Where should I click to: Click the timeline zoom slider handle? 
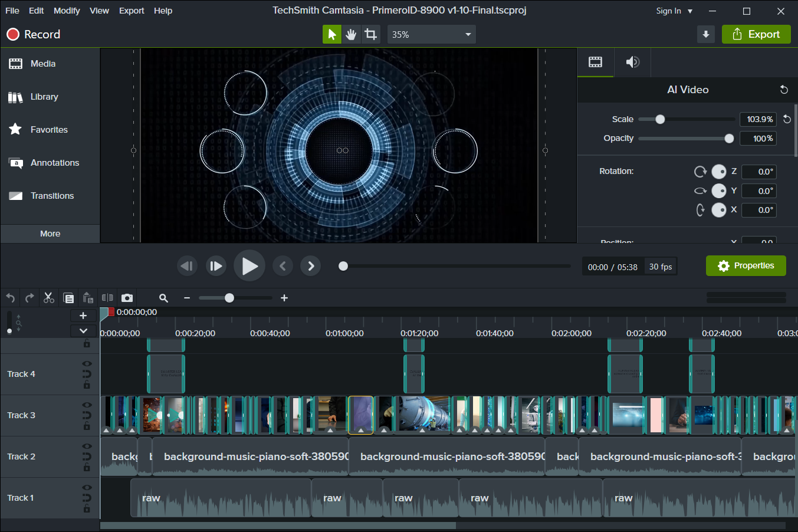tap(229, 298)
